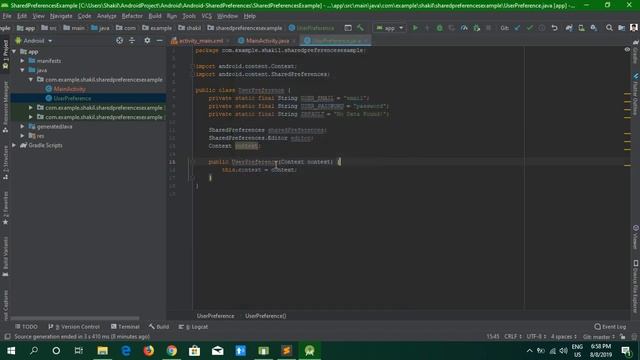Hide the Project panel with minus icon
The image size is (640, 360).
click(x=160, y=40)
